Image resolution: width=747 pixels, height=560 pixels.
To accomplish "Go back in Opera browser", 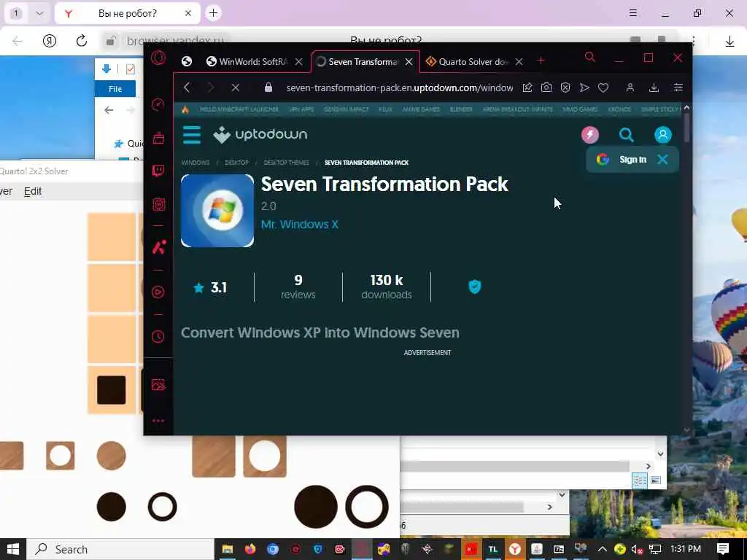I will [x=187, y=87].
